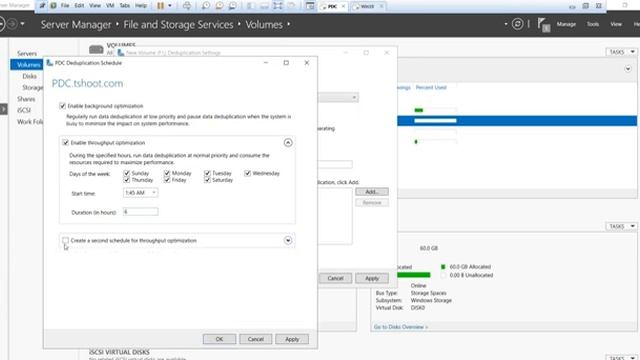Open the VMware File menu
Screen dimensions: 640x360
(x=65, y=6)
